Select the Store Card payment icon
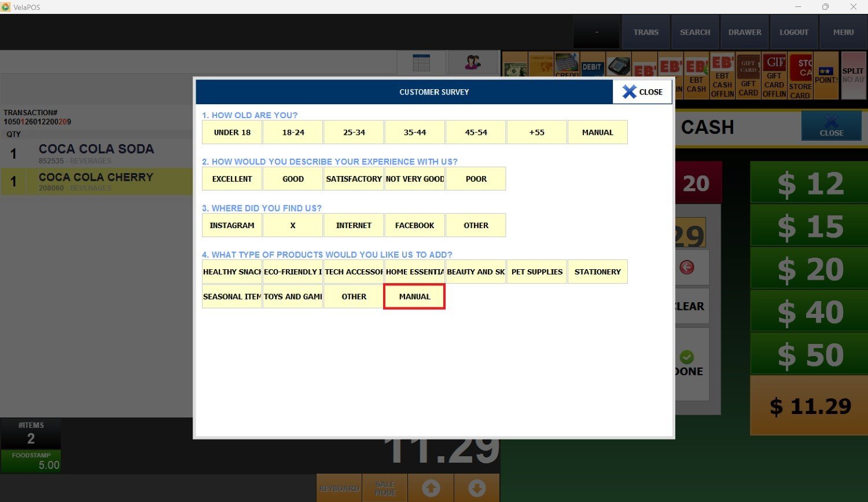Viewport: 868px width, 502px height. (800, 76)
